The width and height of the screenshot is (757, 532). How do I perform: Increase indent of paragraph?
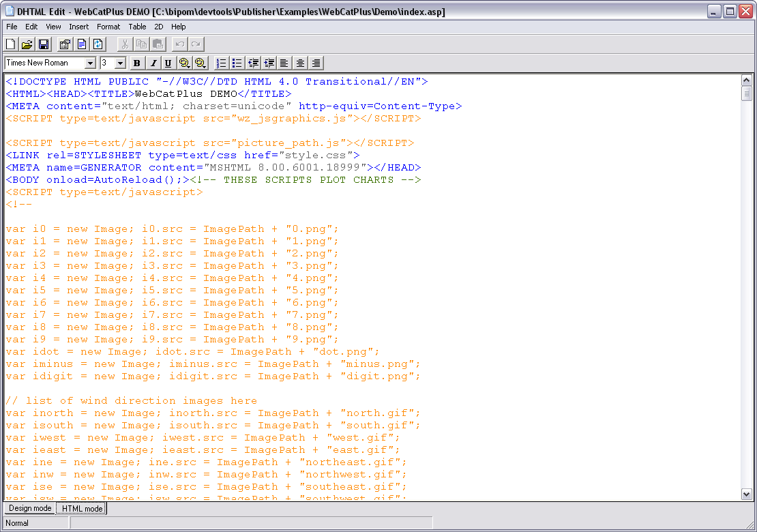269,63
